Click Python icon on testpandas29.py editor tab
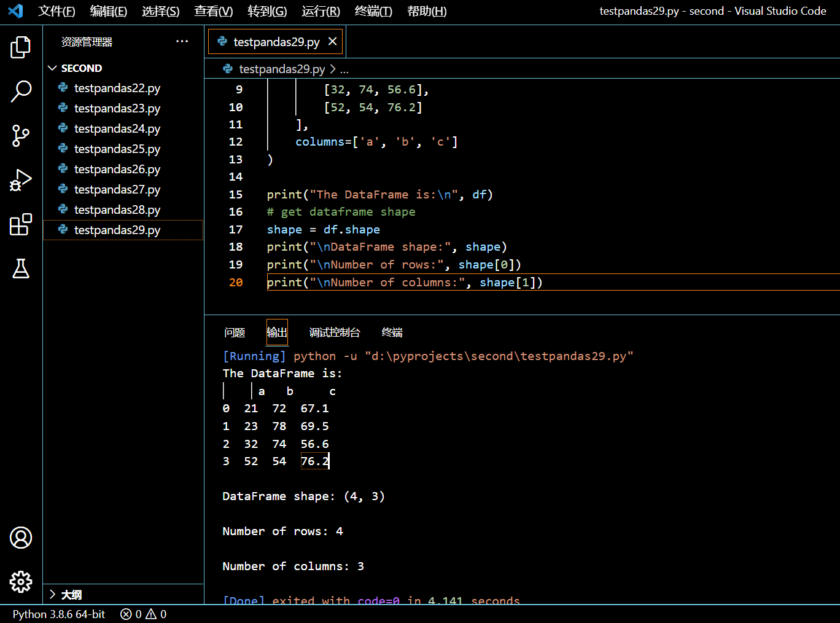Viewport: 840px width, 623px height. [x=222, y=41]
